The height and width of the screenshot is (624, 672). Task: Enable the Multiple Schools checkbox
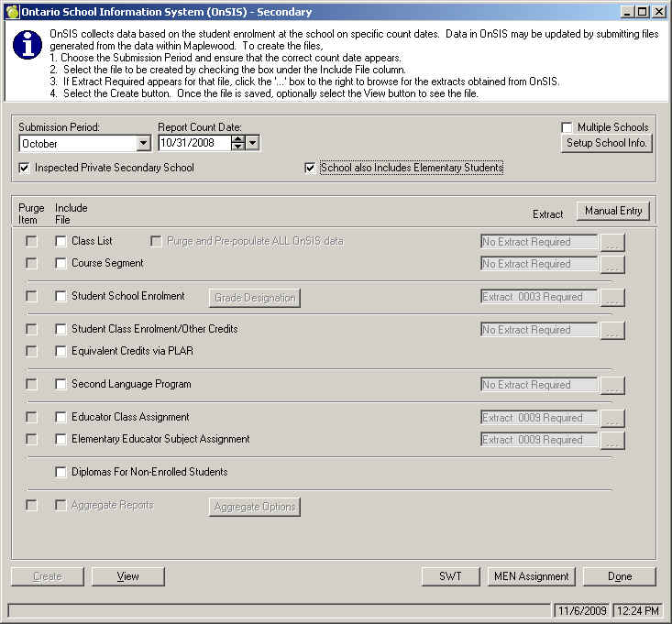coord(567,127)
